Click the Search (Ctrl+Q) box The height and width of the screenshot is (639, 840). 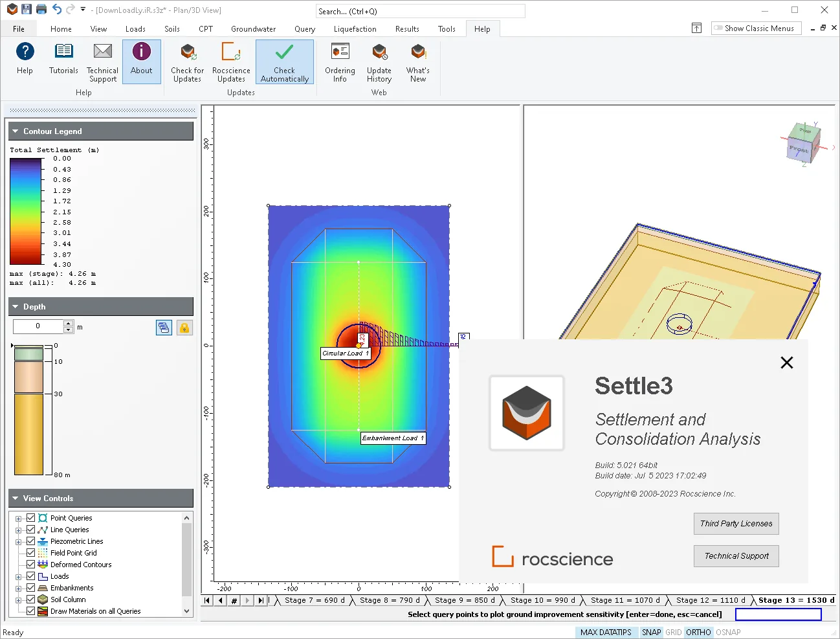tap(420, 11)
